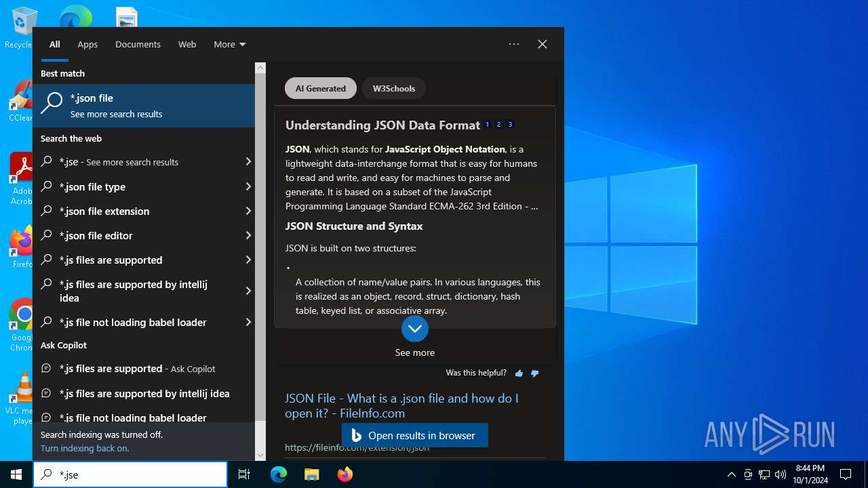The width and height of the screenshot is (868, 488).
Task: Switch to the Apps search tab
Action: 87,44
